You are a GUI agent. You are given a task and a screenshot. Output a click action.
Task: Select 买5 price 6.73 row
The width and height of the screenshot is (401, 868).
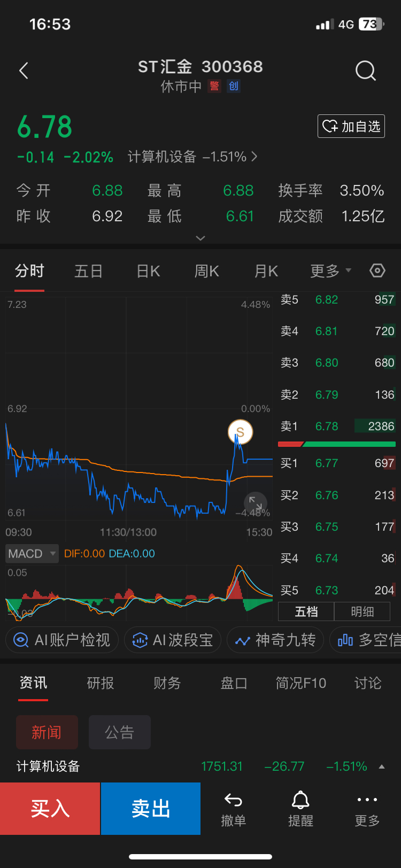pos(338,590)
